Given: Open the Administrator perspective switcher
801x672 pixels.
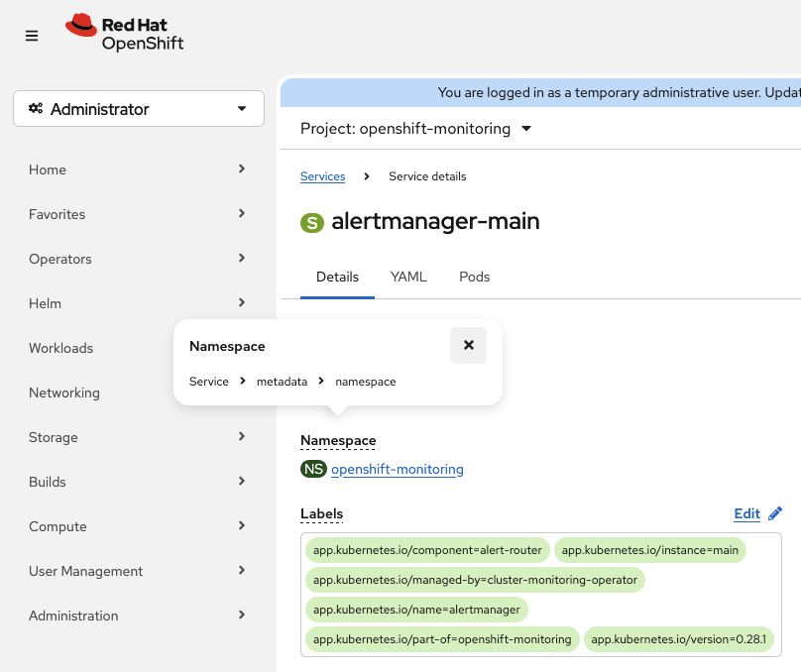Looking at the screenshot, I should pos(139,109).
